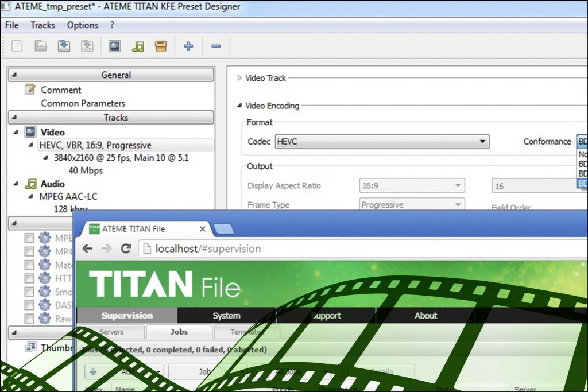588x392 pixels.
Task: Click the Save preset toolbar icon
Action: click(64, 46)
